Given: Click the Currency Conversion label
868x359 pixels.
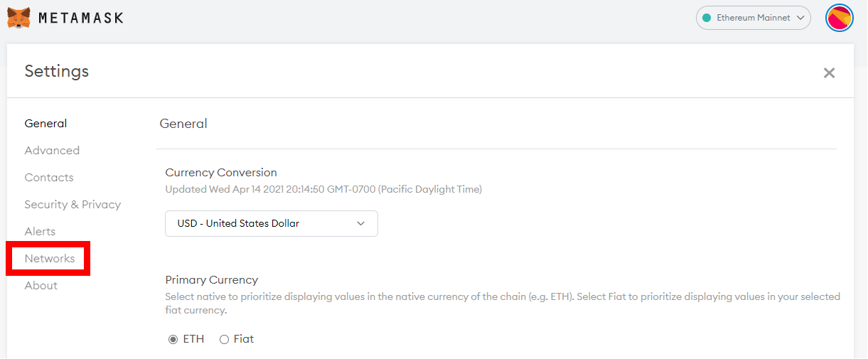Looking at the screenshot, I should (x=221, y=173).
